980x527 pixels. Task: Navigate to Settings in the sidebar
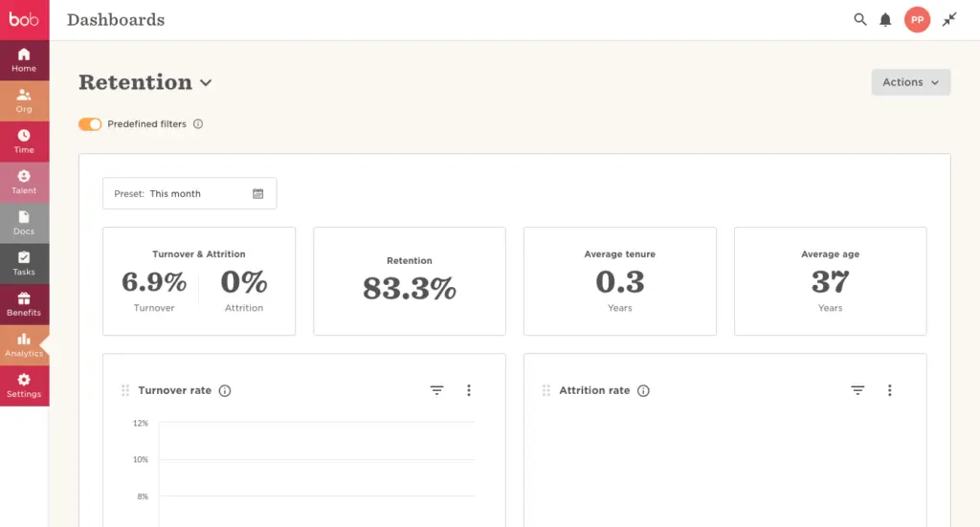24,385
